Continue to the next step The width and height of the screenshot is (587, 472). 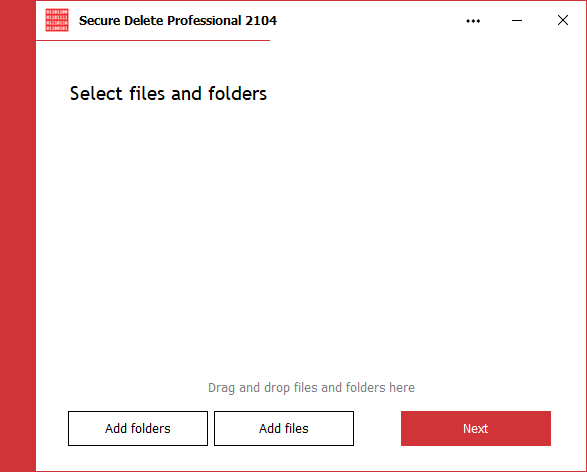pos(476,429)
